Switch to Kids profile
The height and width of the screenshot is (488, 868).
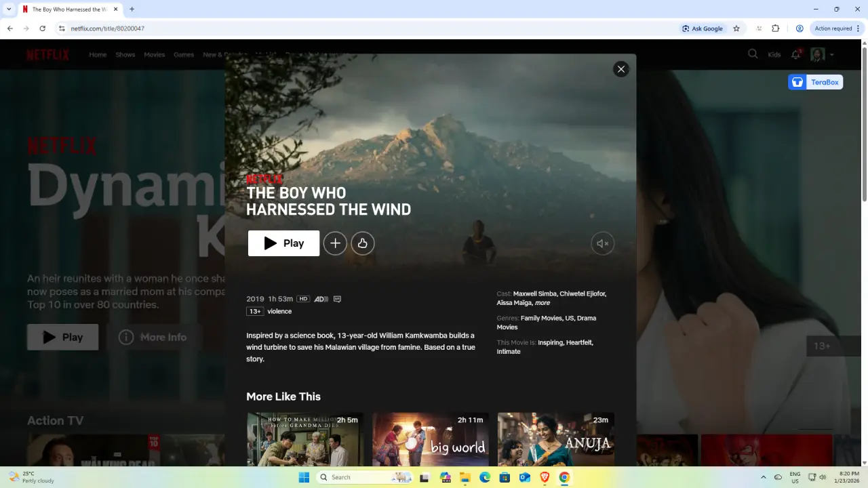point(774,55)
